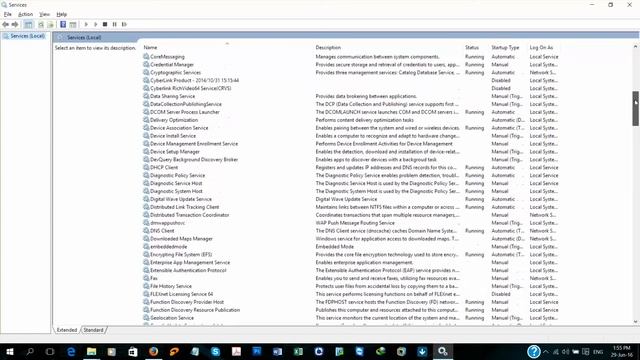Select the Diagnostic Policy Service row

351,176
